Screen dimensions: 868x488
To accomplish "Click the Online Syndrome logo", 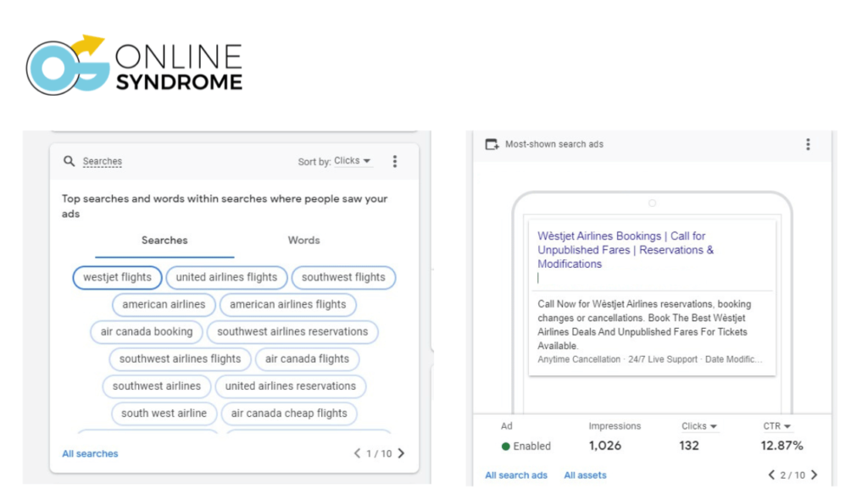I will click(134, 65).
